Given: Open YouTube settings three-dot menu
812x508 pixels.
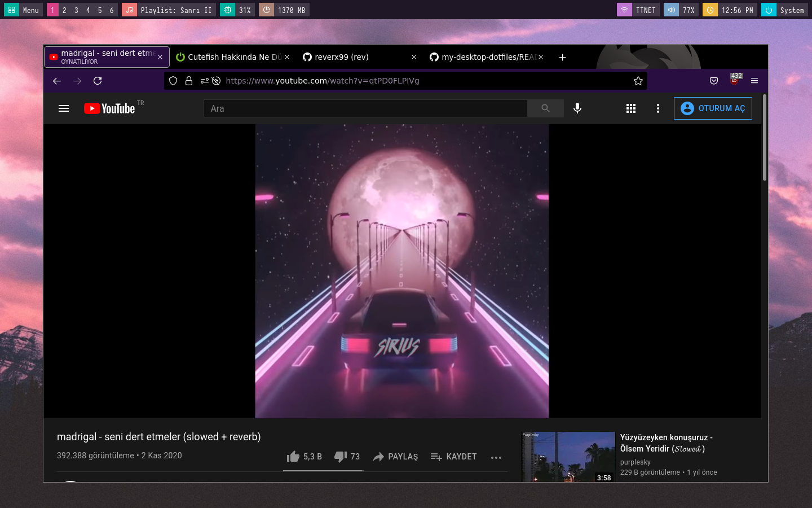Looking at the screenshot, I should (x=658, y=108).
